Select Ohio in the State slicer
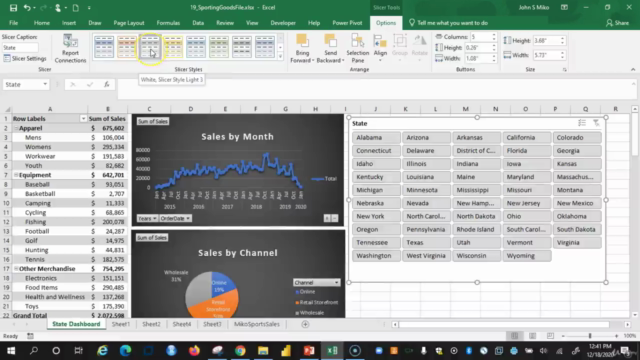 pyautogui.click(x=527, y=216)
